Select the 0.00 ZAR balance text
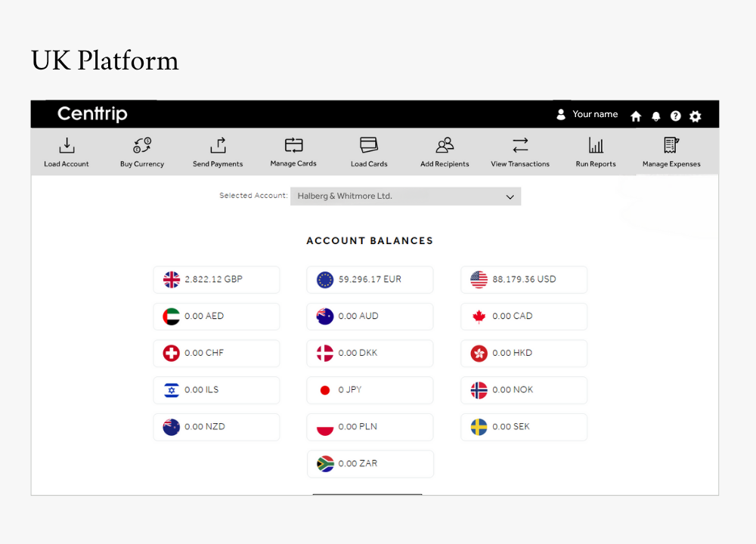The image size is (756, 544). click(358, 463)
